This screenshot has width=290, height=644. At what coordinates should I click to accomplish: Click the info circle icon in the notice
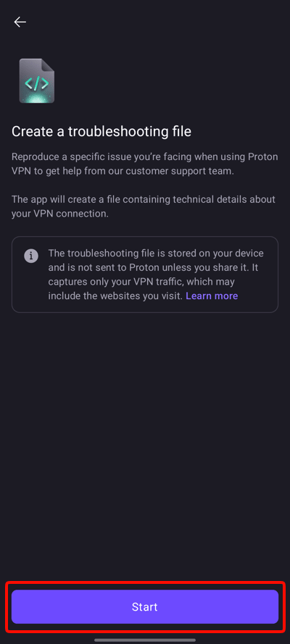coord(31,256)
